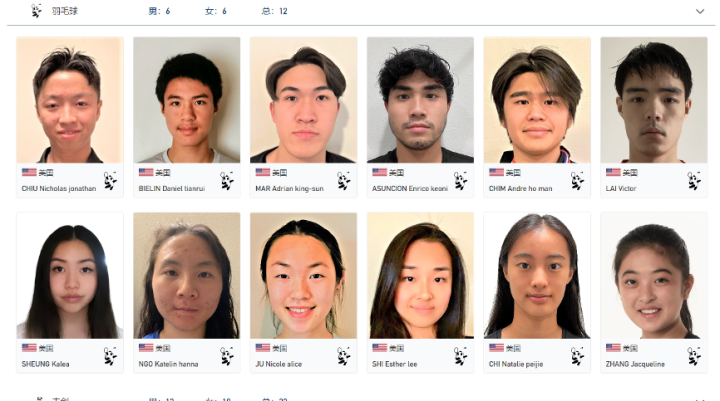Open athlete name link JU Nicole alice
This screenshot has width=720, height=401.
(x=278, y=364)
